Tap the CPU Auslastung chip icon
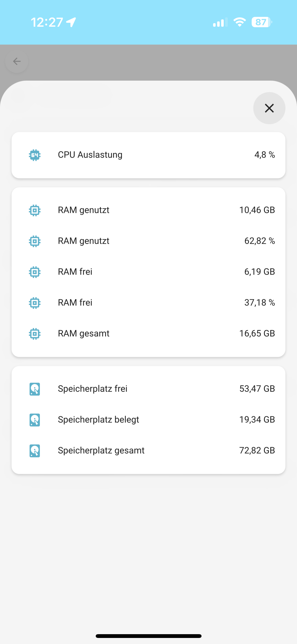Screen dimensions: 297x644 tap(35, 155)
